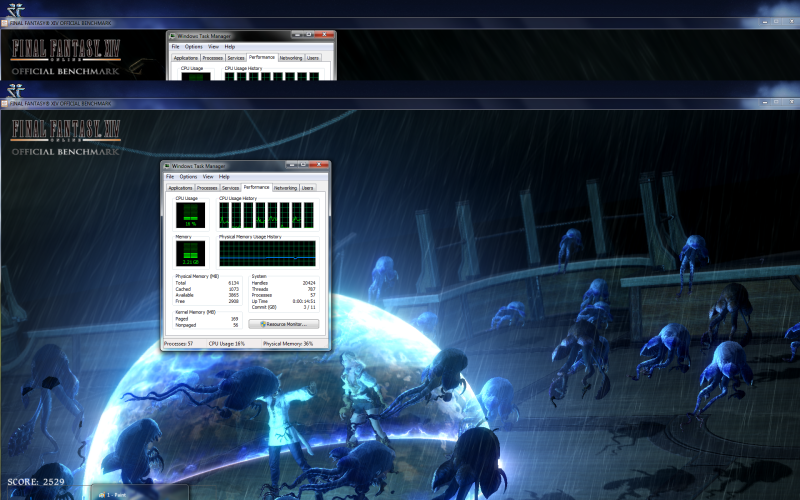Open the top desktop shortcut icon
Viewport: 800px width, 500px height.
[x=15, y=9]
